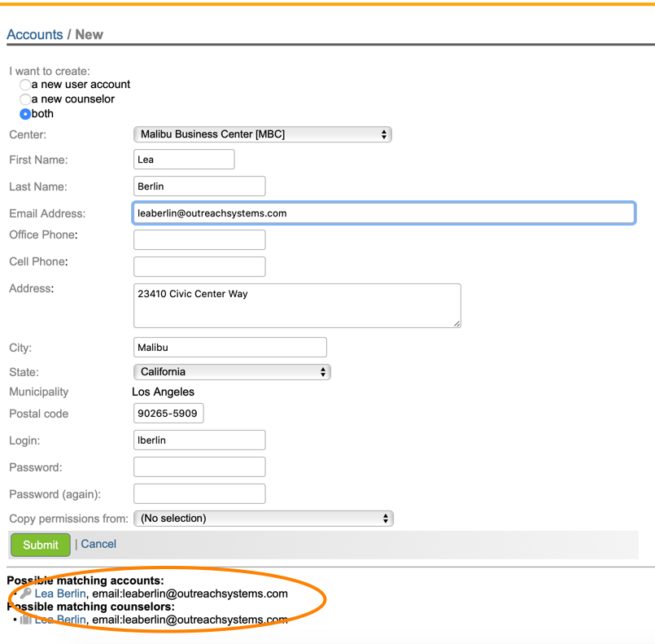Open the Copy permissions from dropdown
The height and width of the screenshot is (644, 655).
click(x=263, y=519)
